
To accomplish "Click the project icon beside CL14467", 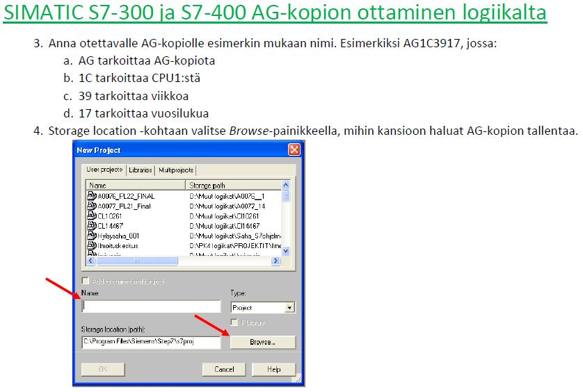I will click(91, 226).
